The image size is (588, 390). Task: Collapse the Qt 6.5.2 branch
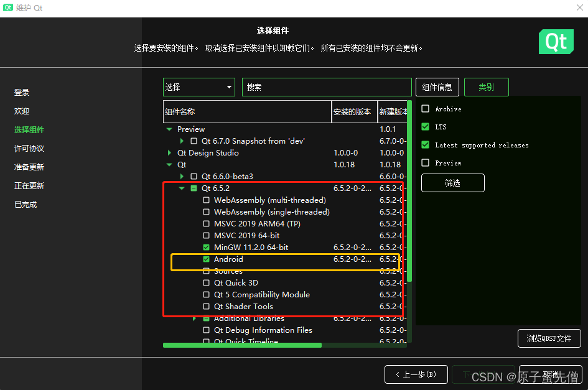(182, 188)
